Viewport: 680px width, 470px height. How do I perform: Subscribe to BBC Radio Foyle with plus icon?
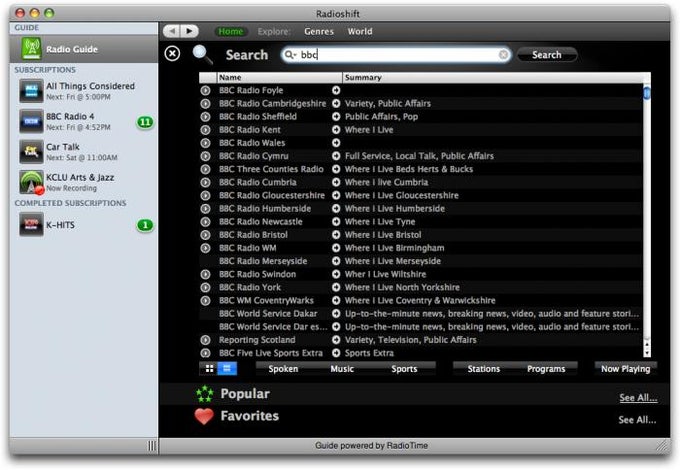336,90
